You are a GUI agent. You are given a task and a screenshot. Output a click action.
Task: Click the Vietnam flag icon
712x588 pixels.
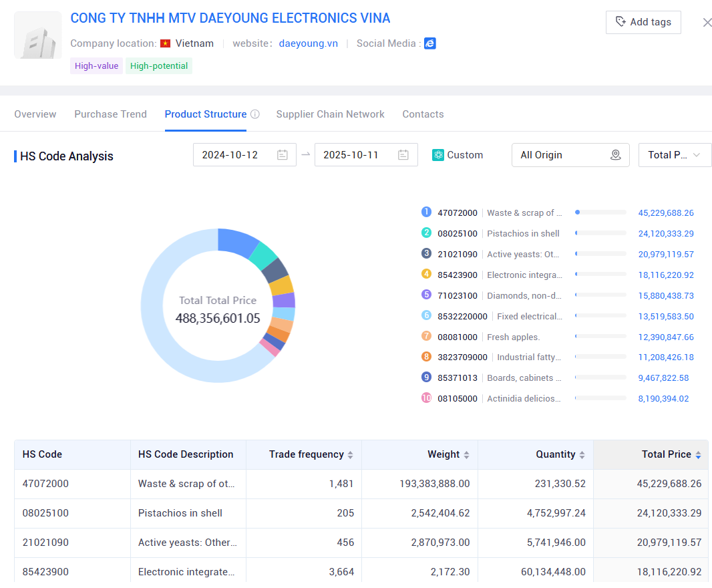coord(165,43)
